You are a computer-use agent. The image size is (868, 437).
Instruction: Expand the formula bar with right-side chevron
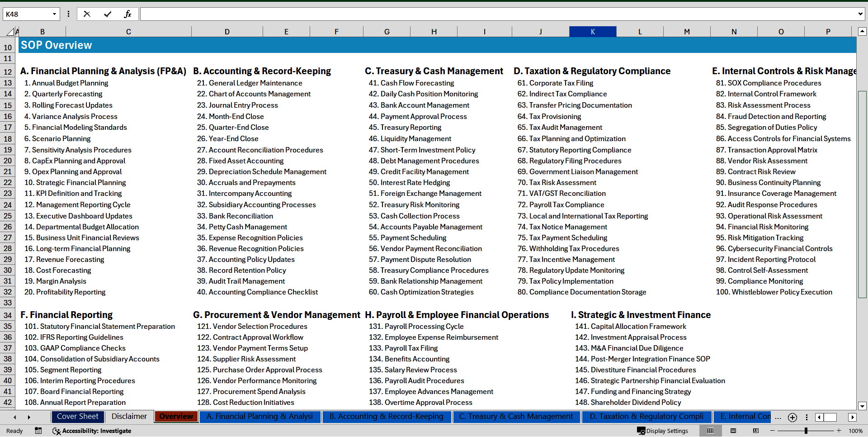pyautogui.click(x=860, y=14)
